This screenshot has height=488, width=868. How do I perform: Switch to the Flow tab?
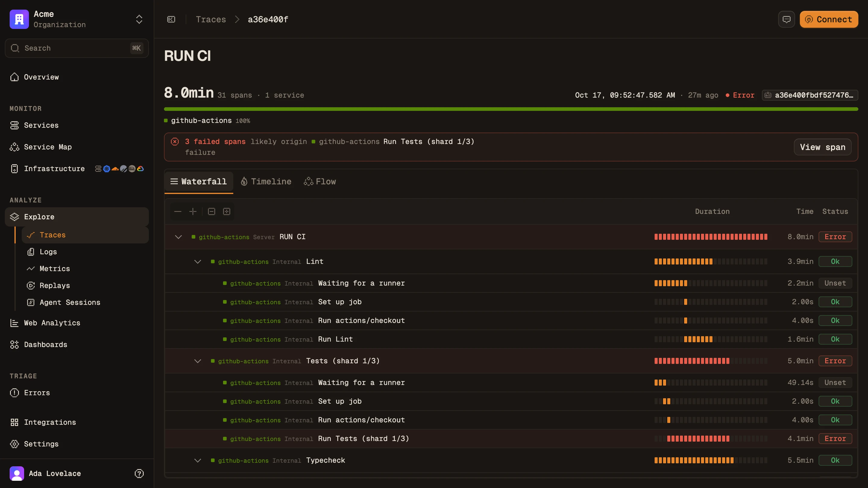[x=320, y=182]
